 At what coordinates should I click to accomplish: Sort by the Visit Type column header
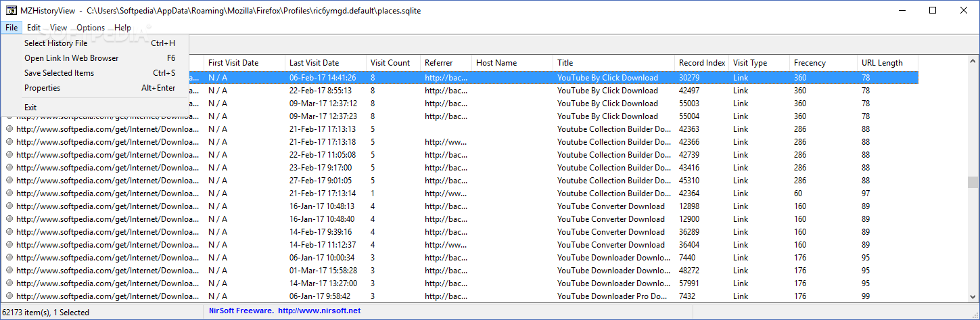(759, 63)
